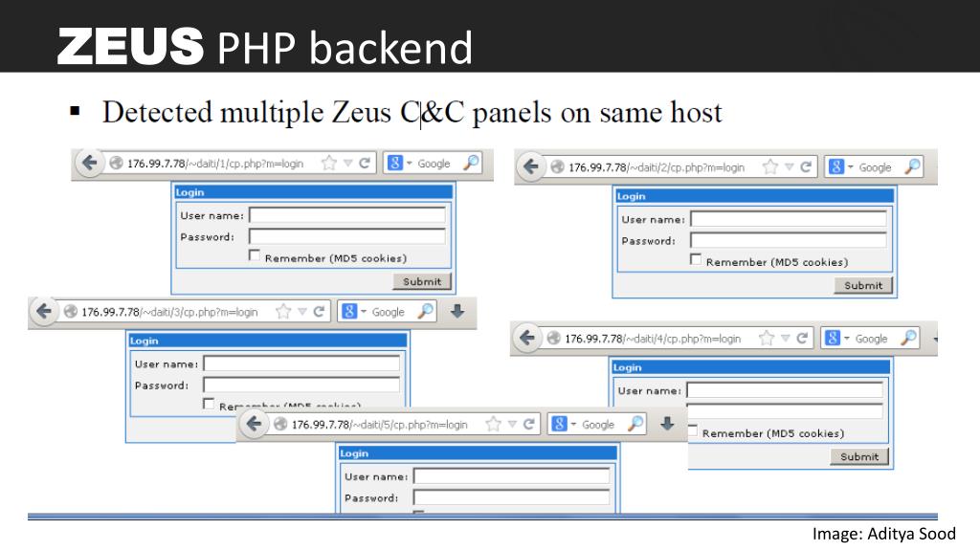Click the globe site icon beside daiti/4 URL
The image size is (980, 551).
[x=553, y=338]
